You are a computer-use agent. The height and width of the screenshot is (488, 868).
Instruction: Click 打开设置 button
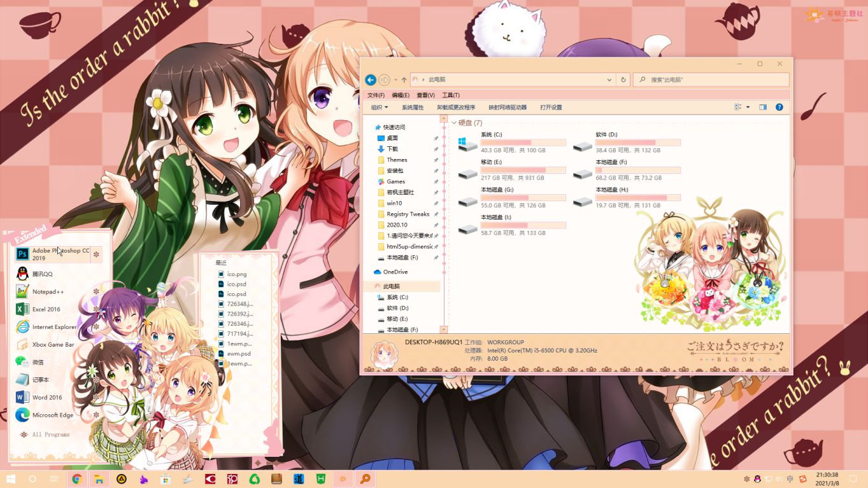coord(551,108)
